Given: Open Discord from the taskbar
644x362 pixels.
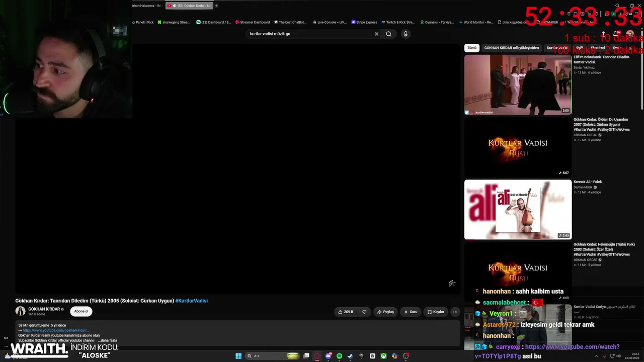Looking at the screenshot, I should [x=328, y=356].
